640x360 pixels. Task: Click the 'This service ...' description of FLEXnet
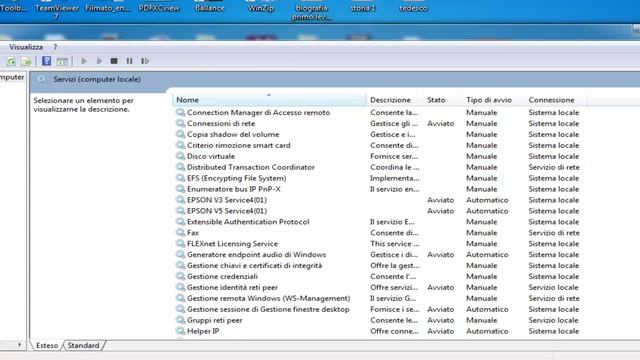point(394,244)
